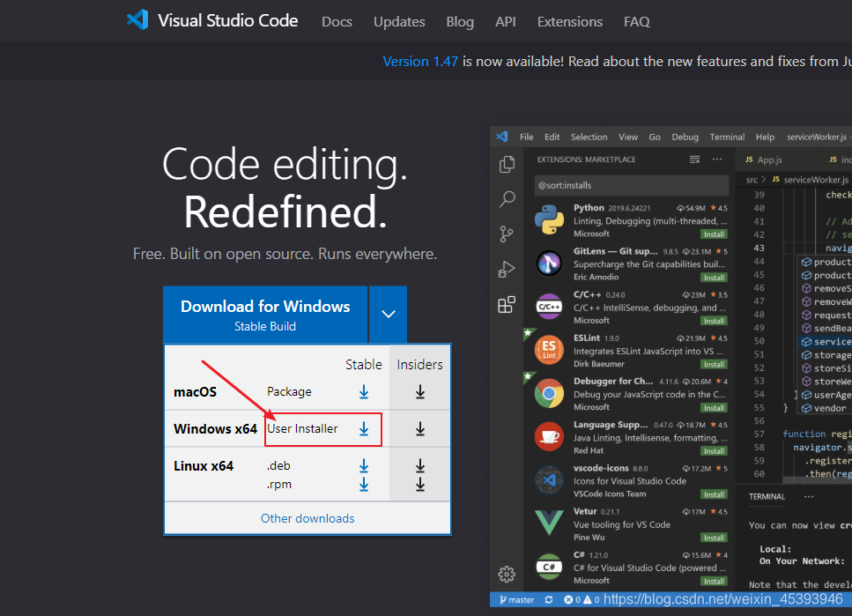Viewport: 852px width, 616px height.
Task: Open File menu in editor screenshot
Action: tap(527, 137)
